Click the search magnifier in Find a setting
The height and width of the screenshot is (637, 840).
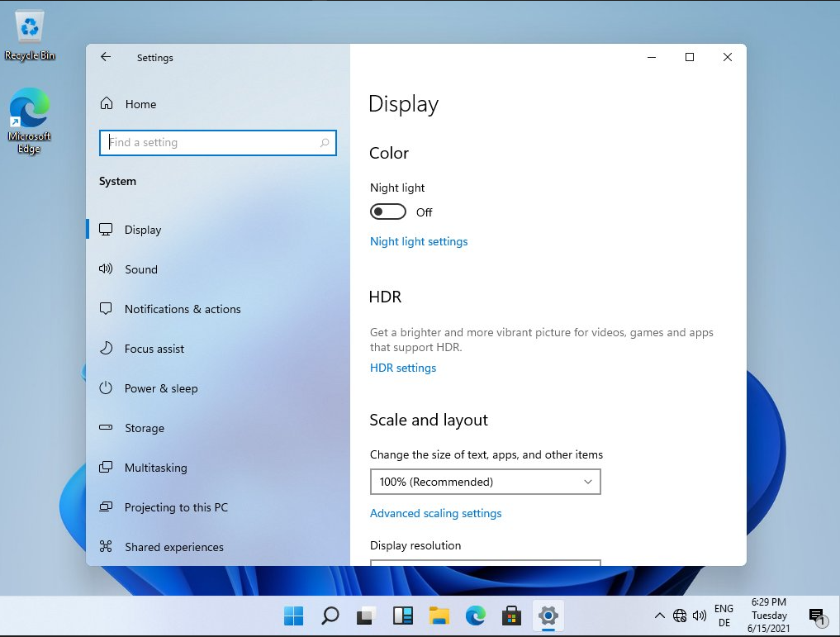(325, 142)
